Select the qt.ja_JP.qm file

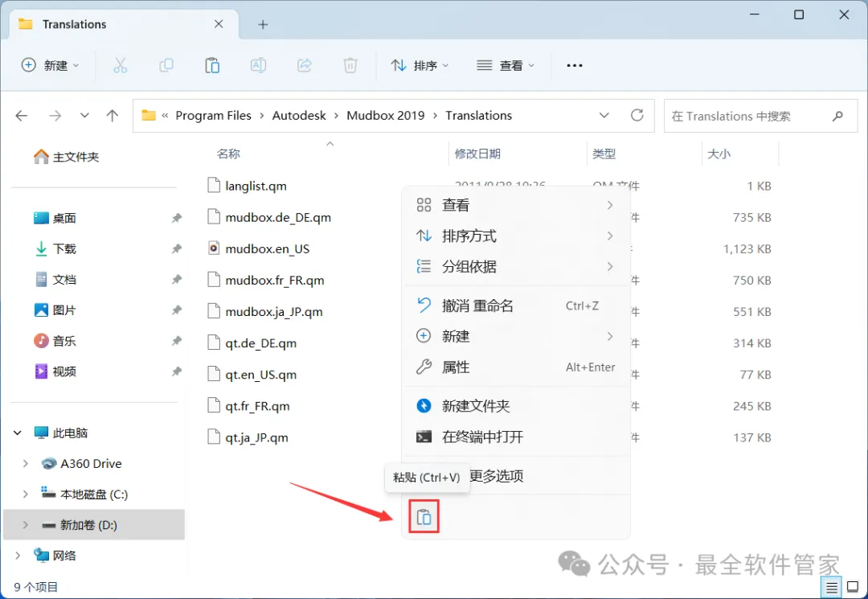(256, 438)
